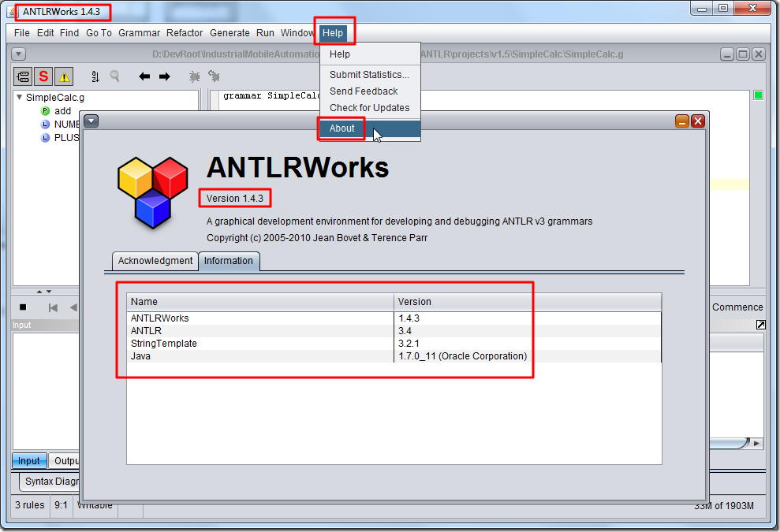This screenshot has height=532, width=780.
Task: Click the Java version 1.7.0_11 cell
Action: [528, 356]
